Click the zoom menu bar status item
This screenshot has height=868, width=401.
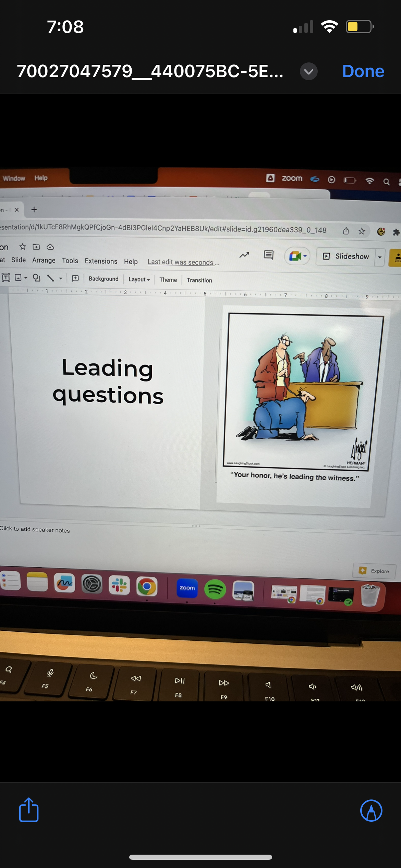pos(292,178)
